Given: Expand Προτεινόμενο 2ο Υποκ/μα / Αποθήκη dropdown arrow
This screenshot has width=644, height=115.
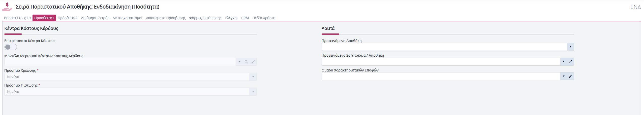Looking at the screenshot, I should [564, 62].
